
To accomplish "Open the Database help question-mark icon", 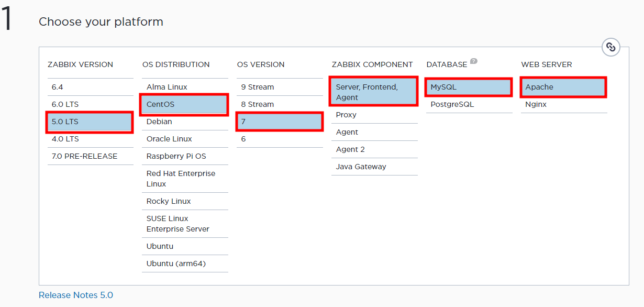I will click(x=473, y=61).
